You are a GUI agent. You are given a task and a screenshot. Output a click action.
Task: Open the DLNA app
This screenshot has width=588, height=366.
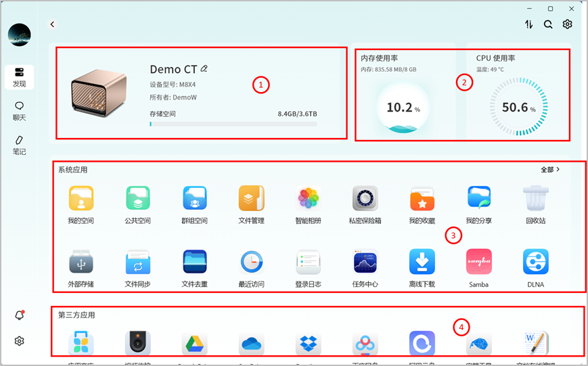[535, 262]
